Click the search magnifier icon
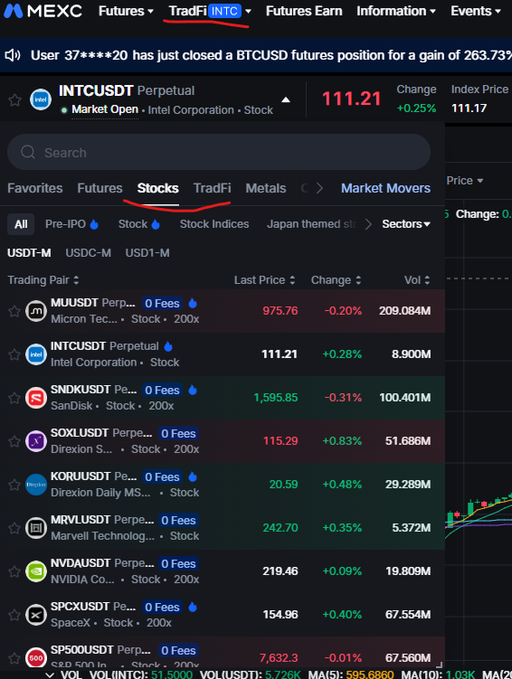This screenshot has height=679, width=512. click(x=28, y=152)
